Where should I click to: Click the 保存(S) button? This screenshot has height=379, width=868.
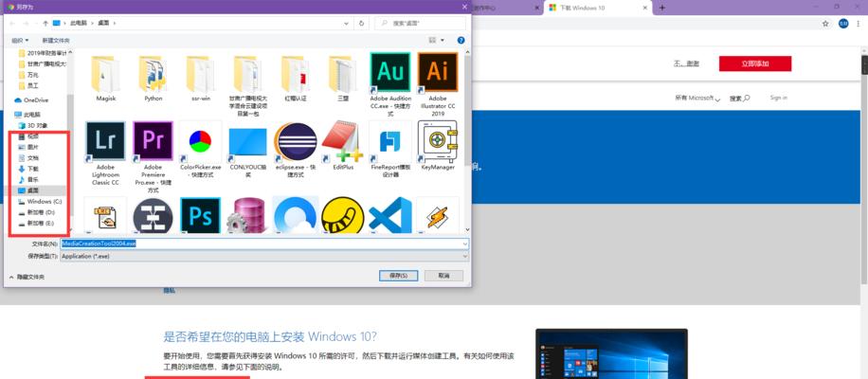coord(399,276)
